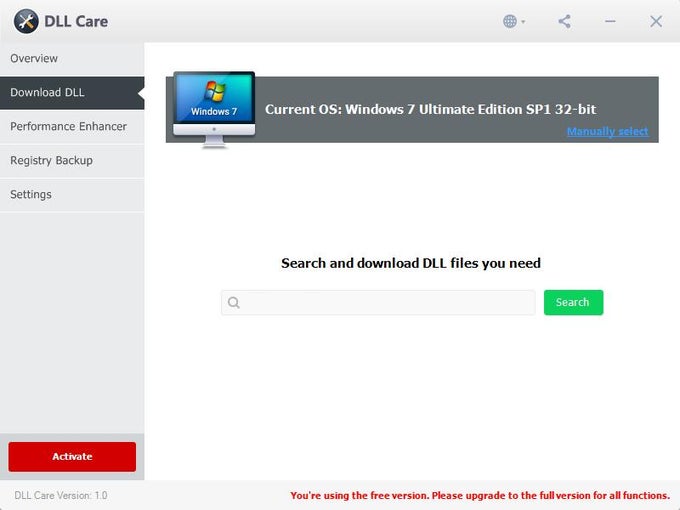The height and width of the screenshot is (510, 680).
Task: Click the share icon in title bar
Action: [565, 21]
